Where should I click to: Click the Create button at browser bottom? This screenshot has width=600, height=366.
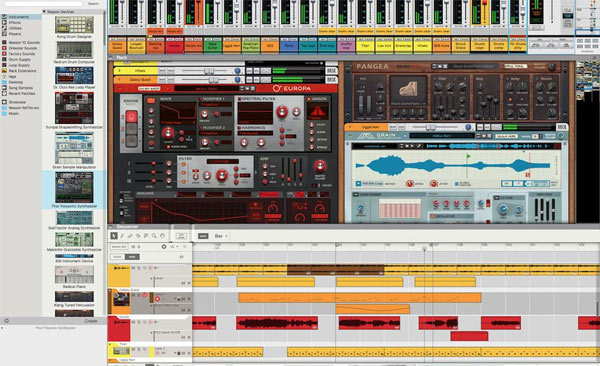click(x=91, y=321)
